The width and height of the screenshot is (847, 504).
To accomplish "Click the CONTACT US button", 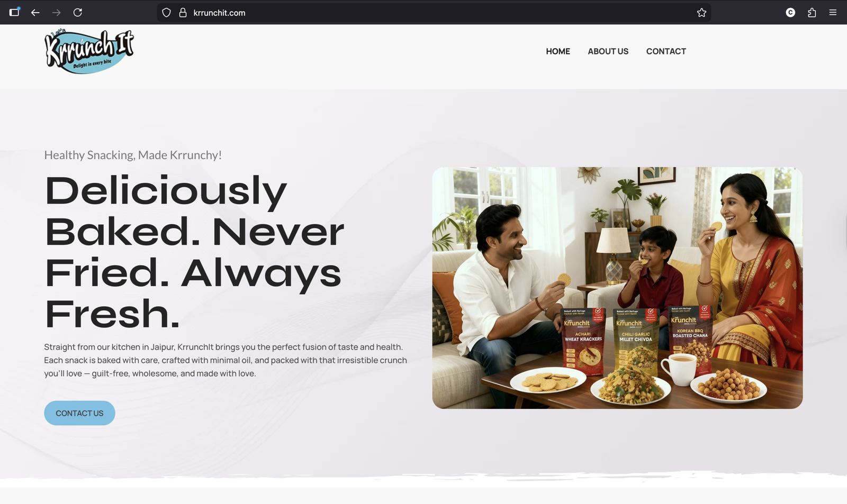I will [79, 413].
